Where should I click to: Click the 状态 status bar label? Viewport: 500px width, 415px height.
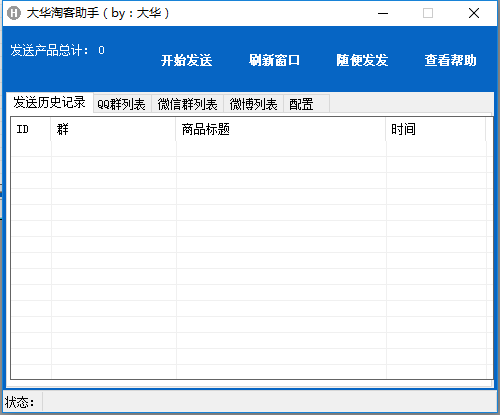(x=20, y=402)
